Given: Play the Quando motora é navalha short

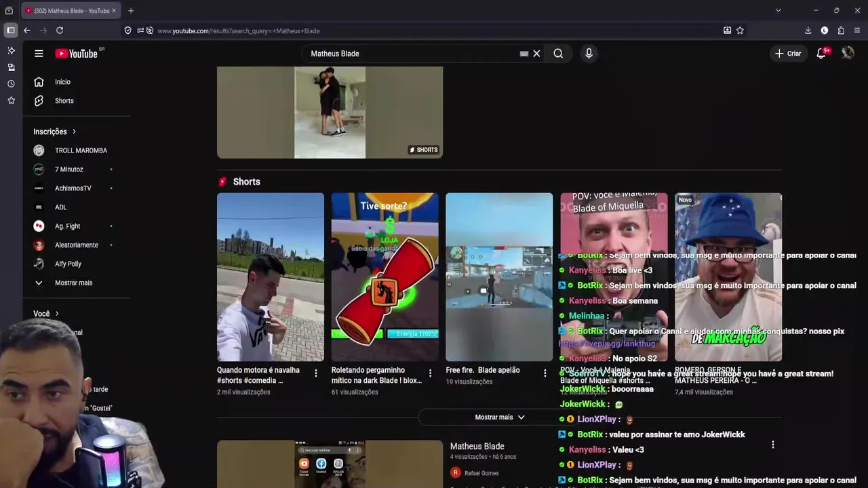Looking at the screenshot, I should click(271, 277).
